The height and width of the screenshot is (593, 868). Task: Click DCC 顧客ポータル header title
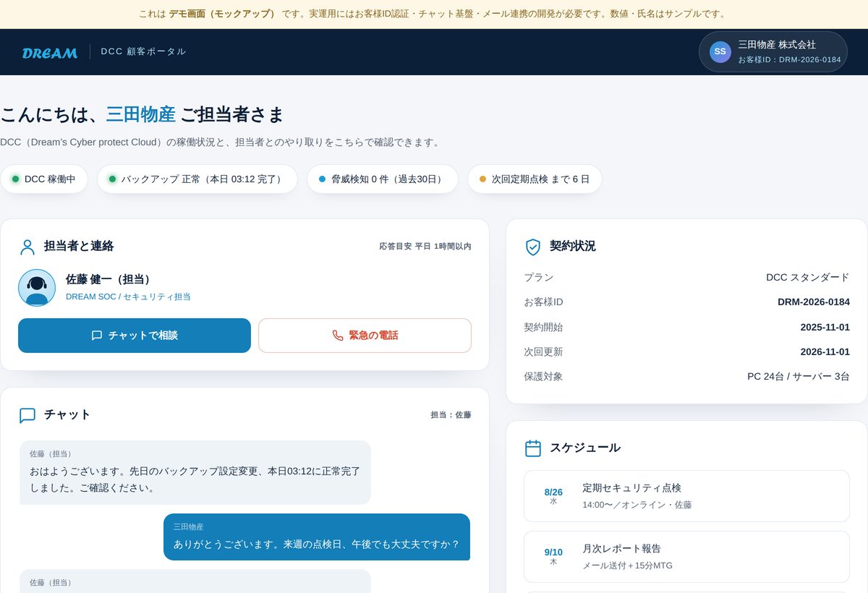pos(143,51)
